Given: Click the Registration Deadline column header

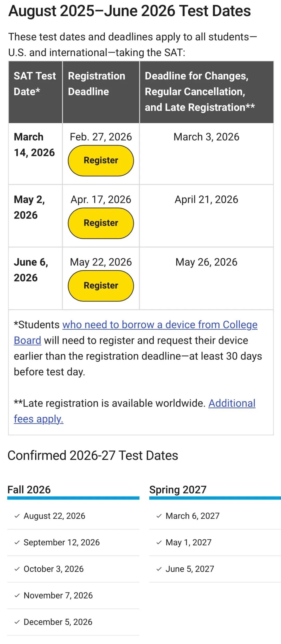Looking at the screenshot, I should click(97, 84).
